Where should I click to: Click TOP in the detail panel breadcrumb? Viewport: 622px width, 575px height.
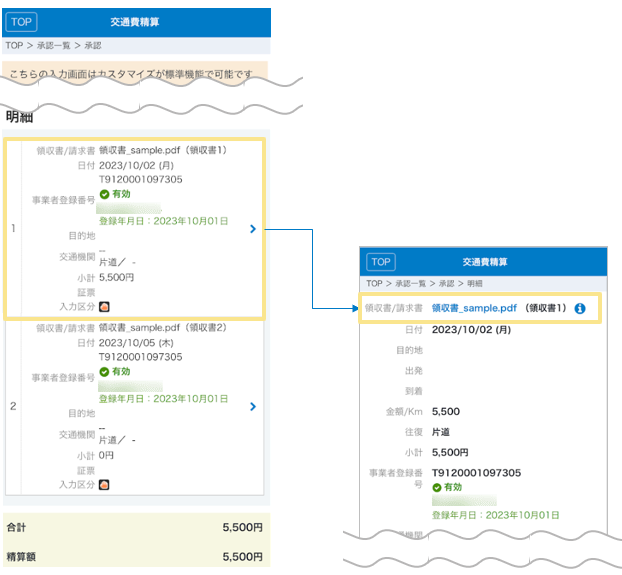pyautogui.click(x=376, y=284)
